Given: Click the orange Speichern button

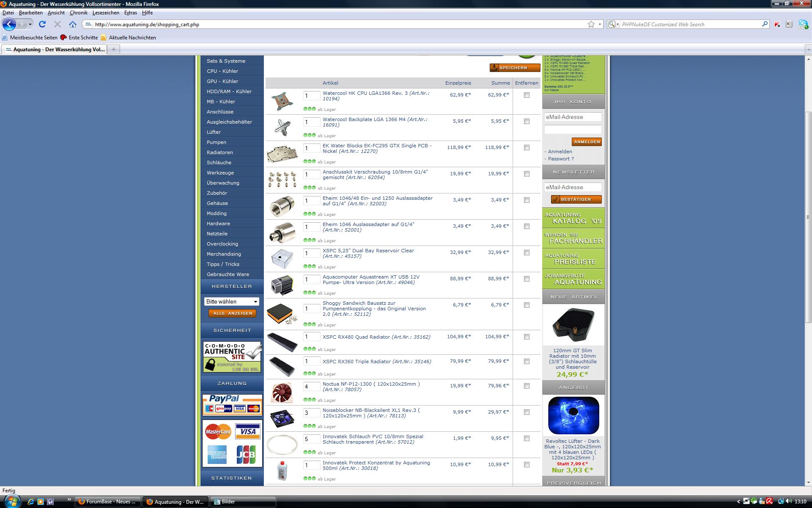Looking at the screenshot, I should [x=515, y=68].
